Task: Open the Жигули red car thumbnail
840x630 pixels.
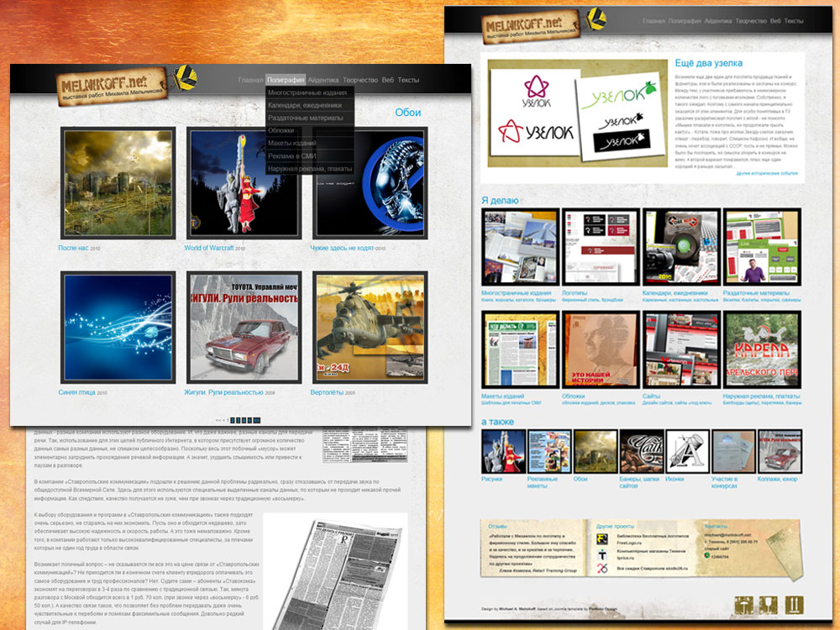Action: (244, 328)
